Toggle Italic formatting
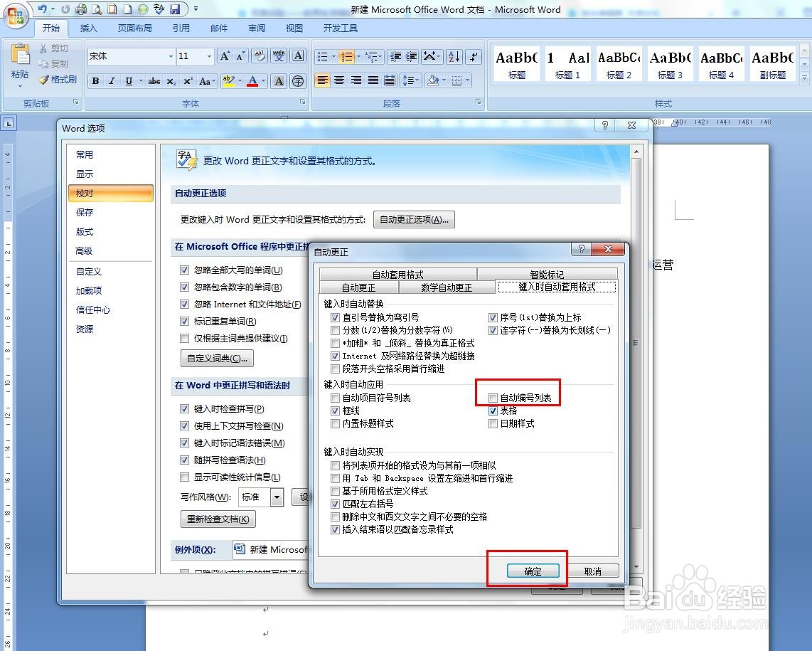This screenshot has width=812, height=651. (x=112, y=81)
